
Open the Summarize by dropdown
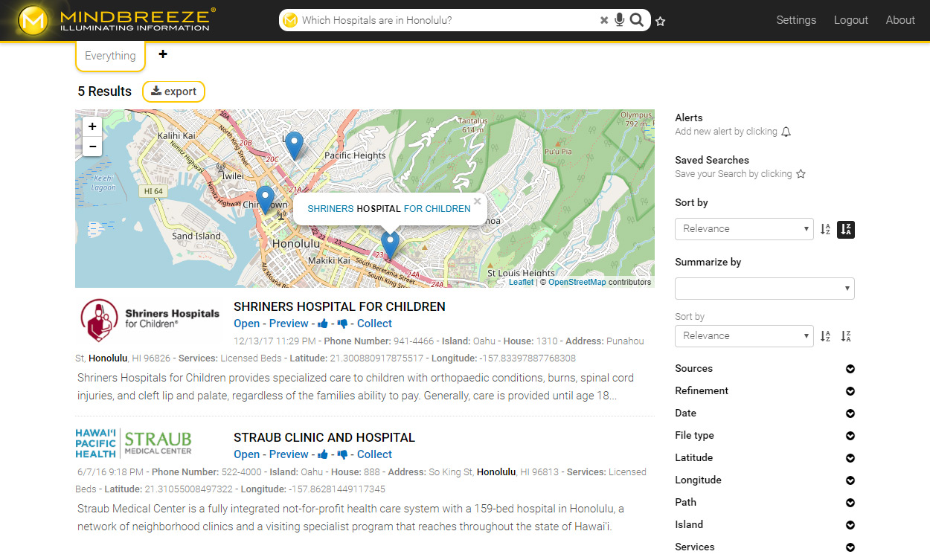765,289
